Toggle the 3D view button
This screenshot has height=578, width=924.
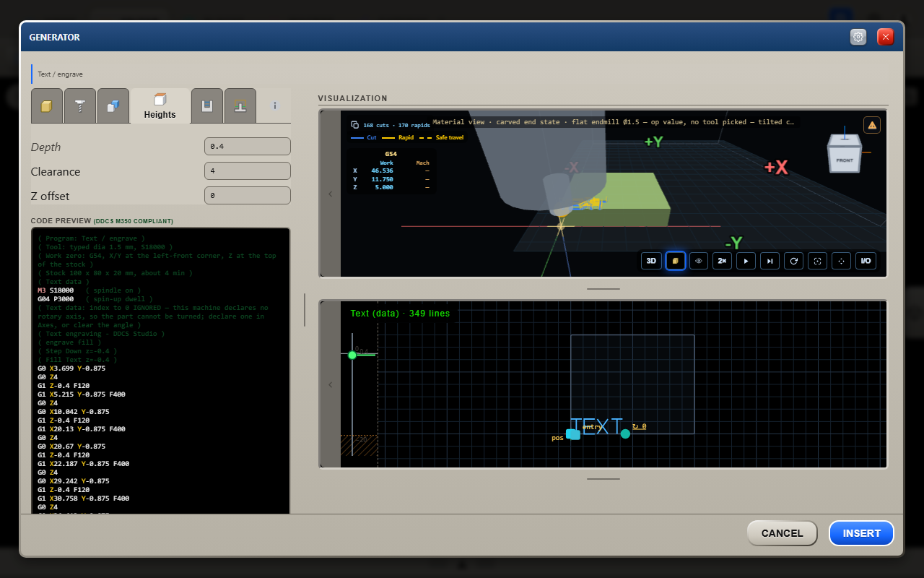point(651,261)
